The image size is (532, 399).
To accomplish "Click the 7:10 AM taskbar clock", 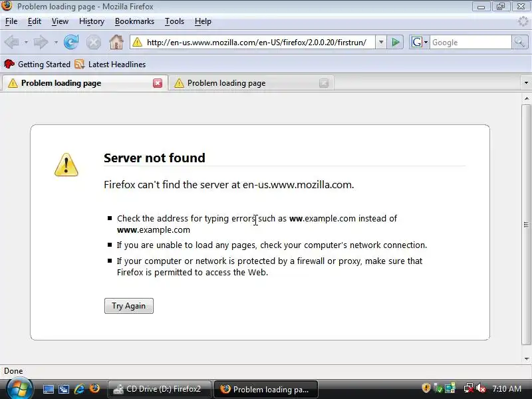I will click(507, 388).
